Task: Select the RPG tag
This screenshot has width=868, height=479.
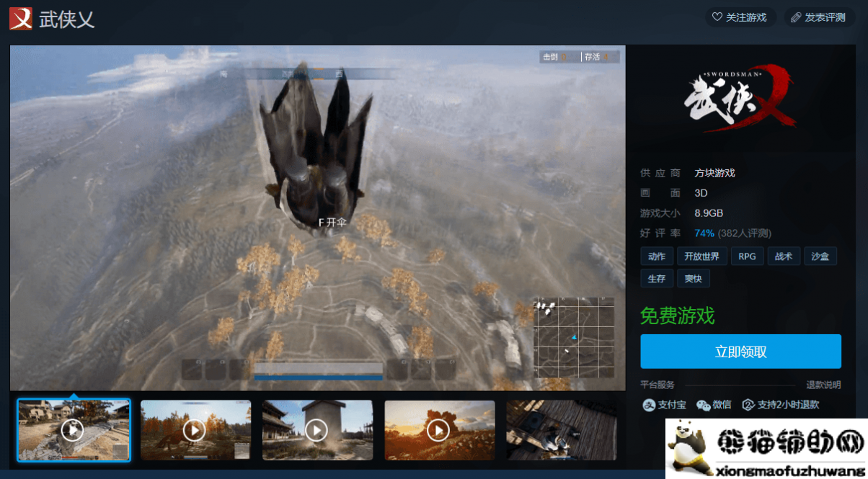Action: tap(747, 256)
